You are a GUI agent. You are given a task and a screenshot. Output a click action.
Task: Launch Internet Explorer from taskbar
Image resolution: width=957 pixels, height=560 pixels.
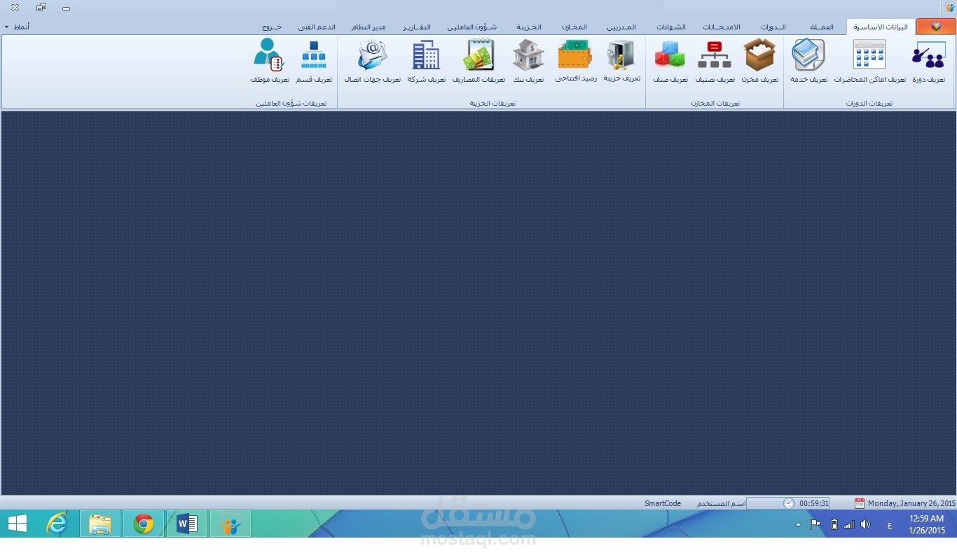tap(57, 524)
